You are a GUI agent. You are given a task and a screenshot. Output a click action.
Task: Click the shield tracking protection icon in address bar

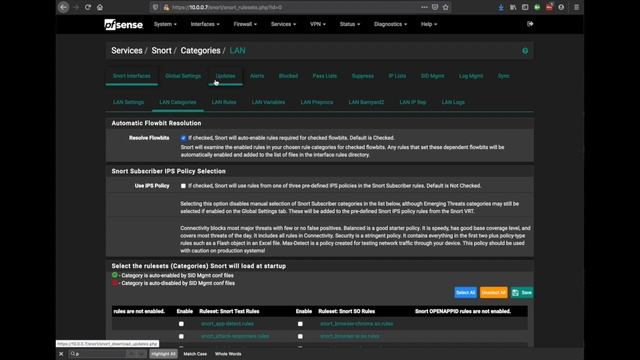click(156, 7)
